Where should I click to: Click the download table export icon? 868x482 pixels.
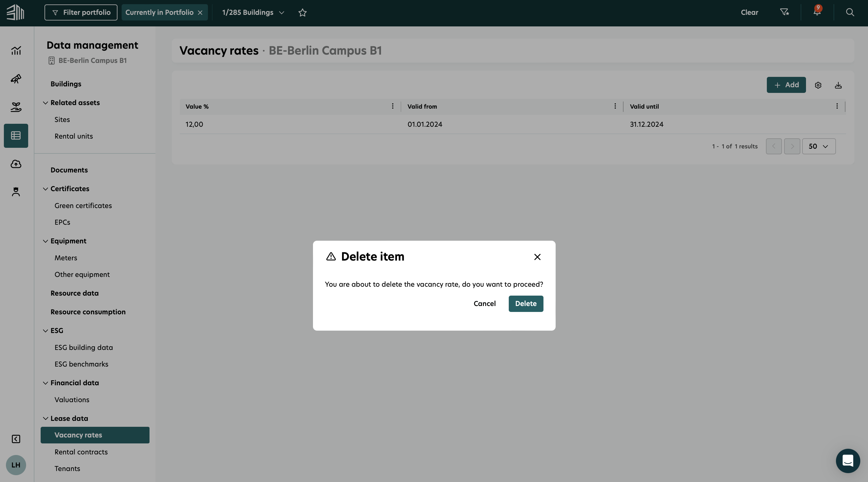(x=838, y=85)
